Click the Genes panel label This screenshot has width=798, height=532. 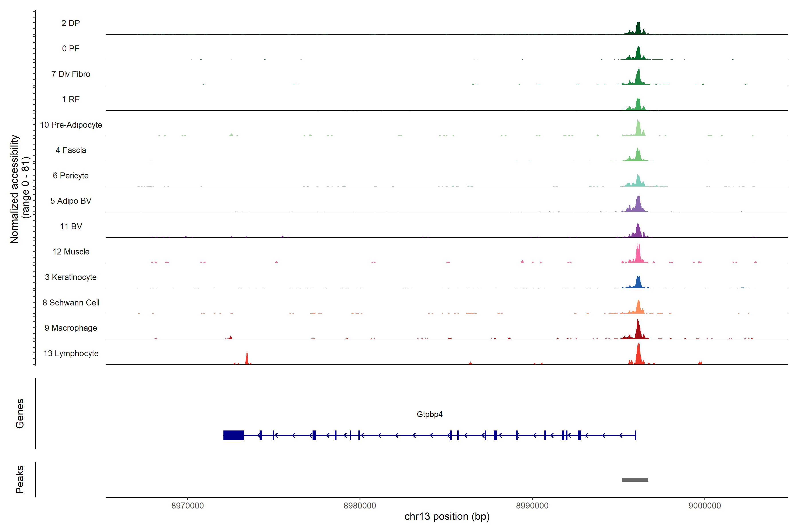click(20, 413)
